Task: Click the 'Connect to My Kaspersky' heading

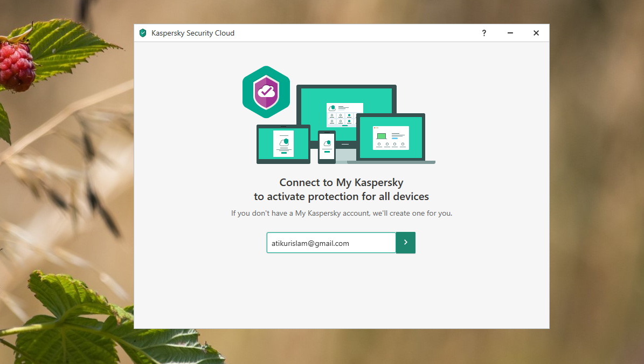Action: [341, 182]
